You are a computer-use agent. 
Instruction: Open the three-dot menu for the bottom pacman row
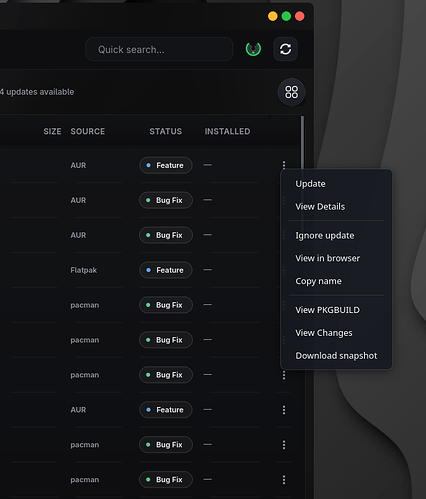(284, 480)
